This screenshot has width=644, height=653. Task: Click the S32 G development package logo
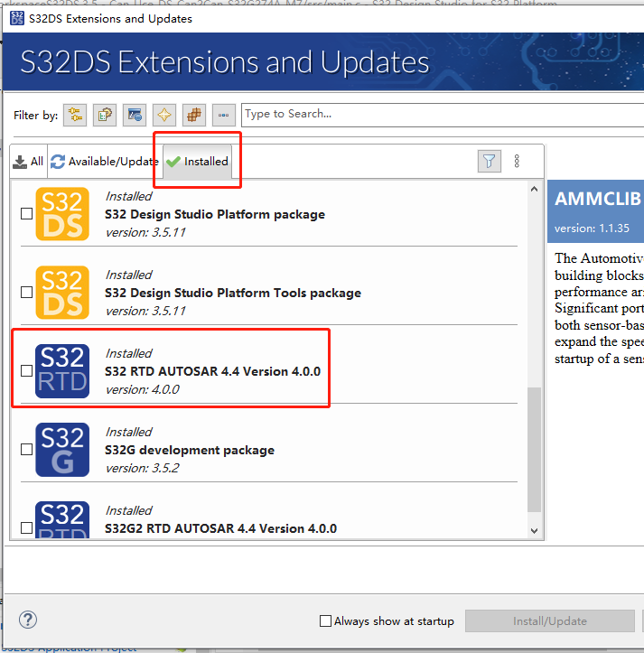pos(62,450)
